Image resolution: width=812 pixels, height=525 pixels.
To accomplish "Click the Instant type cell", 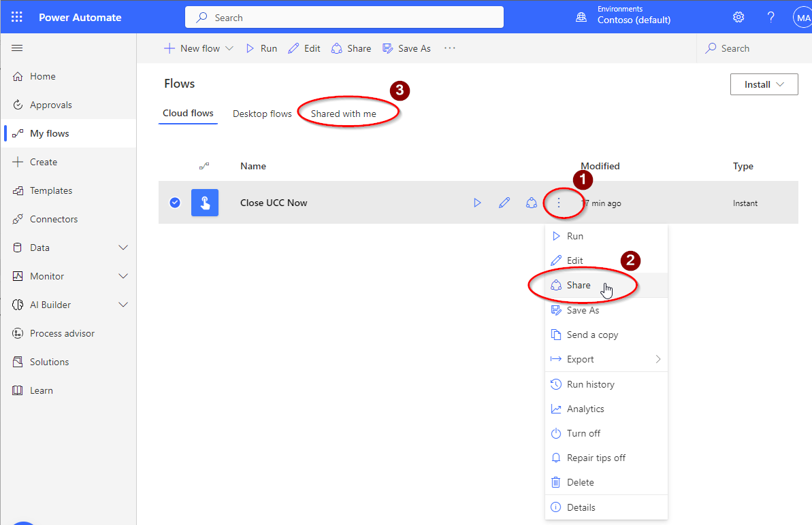I will 745,203.
